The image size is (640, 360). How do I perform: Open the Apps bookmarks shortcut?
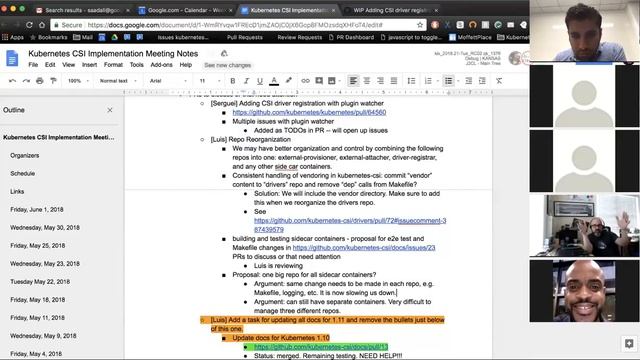(x=13, y=37)
